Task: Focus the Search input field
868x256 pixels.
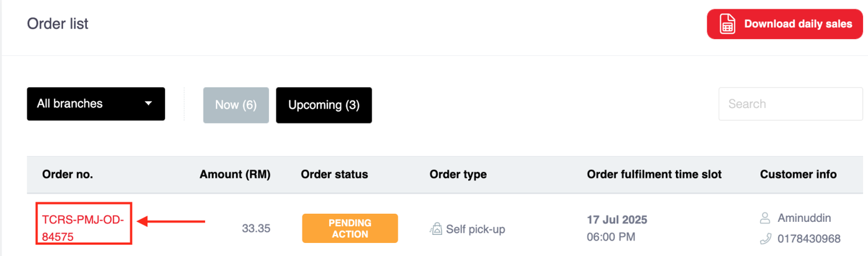Action: 790,104
